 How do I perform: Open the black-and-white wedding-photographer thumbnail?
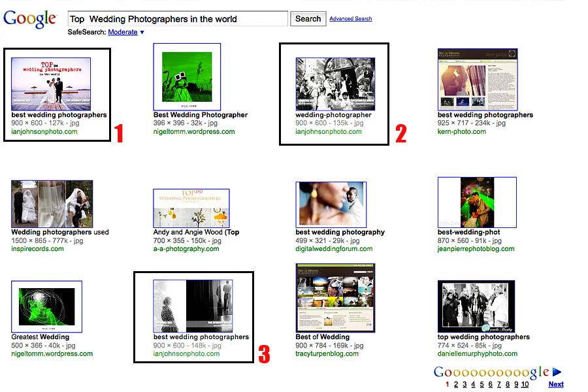pyautogui.click(x=335, y=84)
